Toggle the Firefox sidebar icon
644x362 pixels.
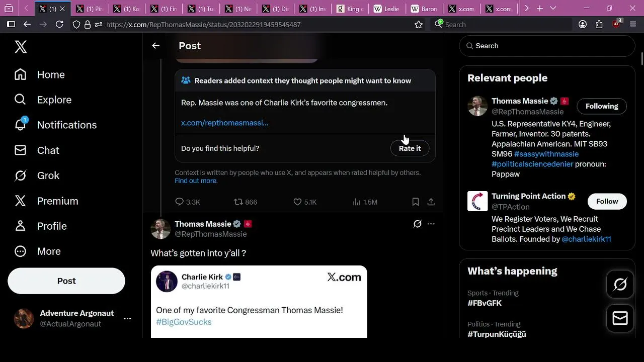tap(11, 24)
